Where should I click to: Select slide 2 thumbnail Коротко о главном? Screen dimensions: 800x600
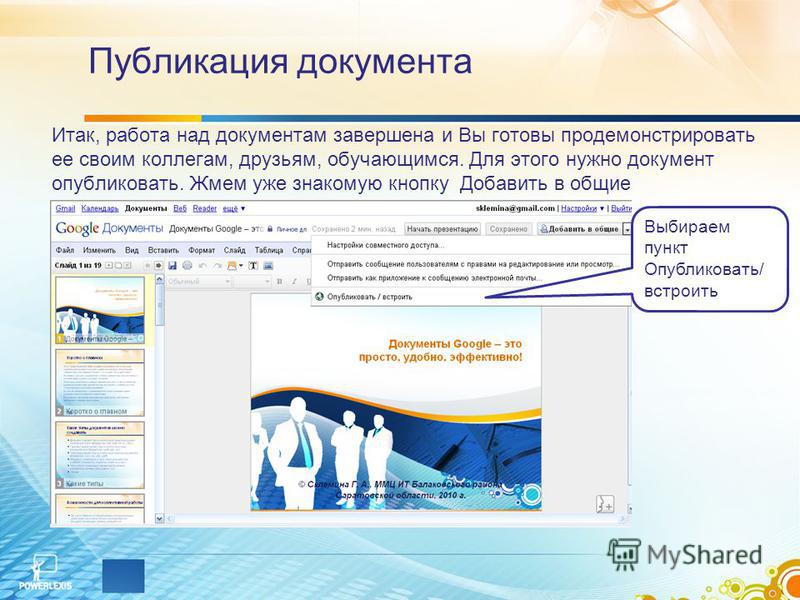100,382
